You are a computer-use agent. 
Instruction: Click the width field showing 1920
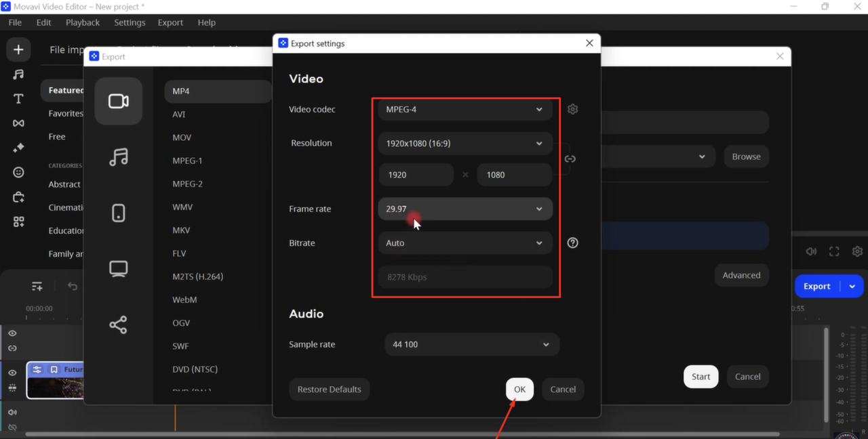(416, 175)
